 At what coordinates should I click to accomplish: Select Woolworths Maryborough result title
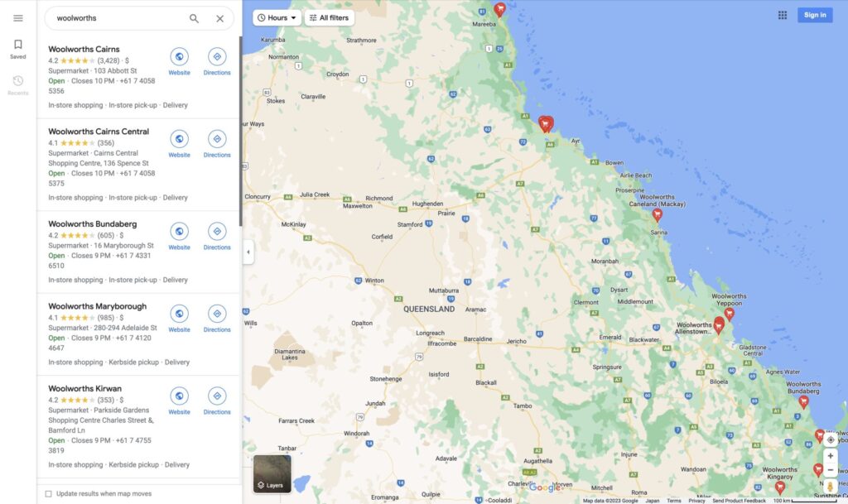98,306
